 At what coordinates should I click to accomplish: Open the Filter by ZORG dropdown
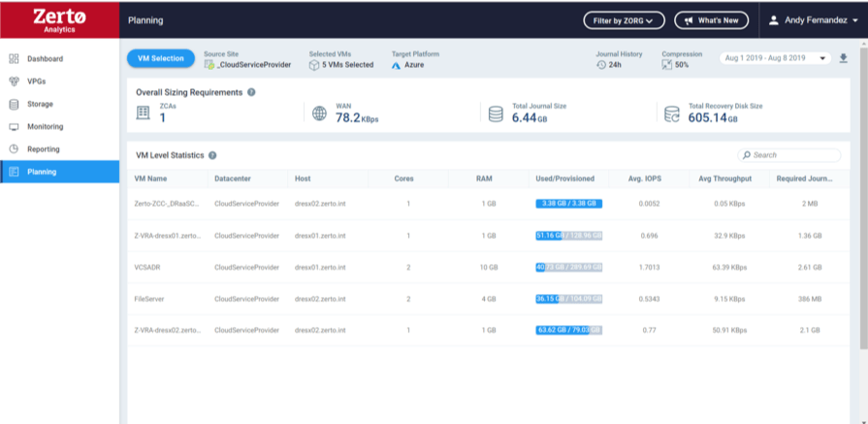coord(624,20)
